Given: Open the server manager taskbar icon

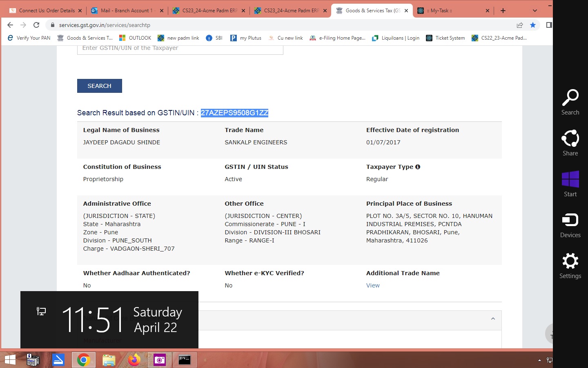Looking at the screenshot, I should [x=33, y=360].
